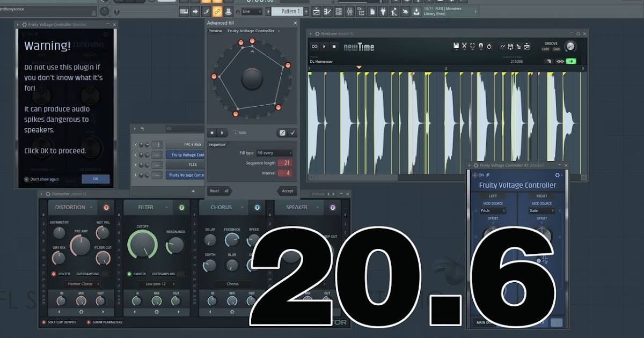Open Fruity Voltage Controller tab in Advanced fill
The width and height of the screenshot is (644, 338).
tap(251, 31)
